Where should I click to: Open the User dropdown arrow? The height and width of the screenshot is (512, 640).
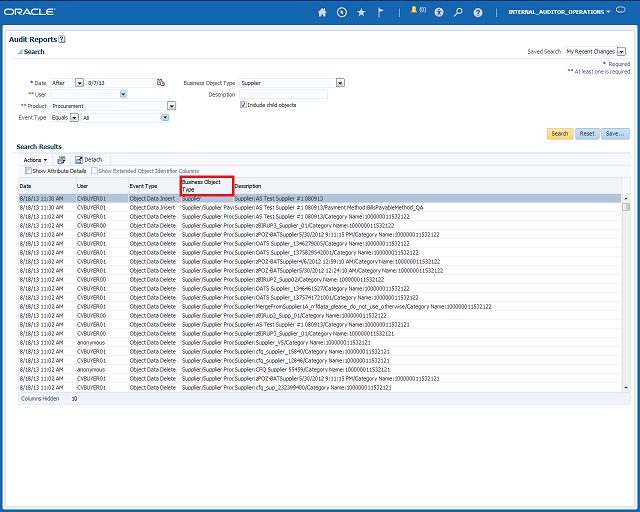pos(123,94)
